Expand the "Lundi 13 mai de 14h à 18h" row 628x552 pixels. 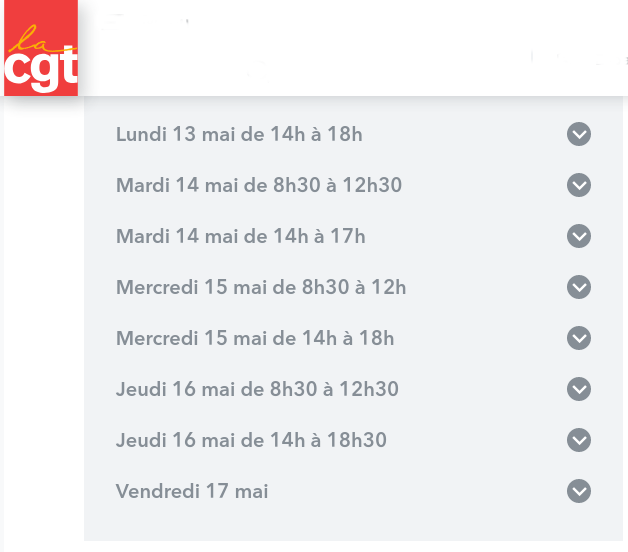point(239,134)
